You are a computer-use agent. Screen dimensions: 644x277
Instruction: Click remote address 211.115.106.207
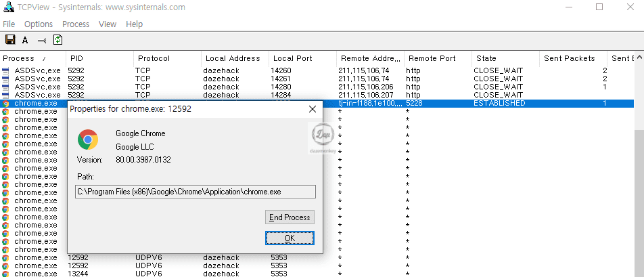[x=366, y=95]
